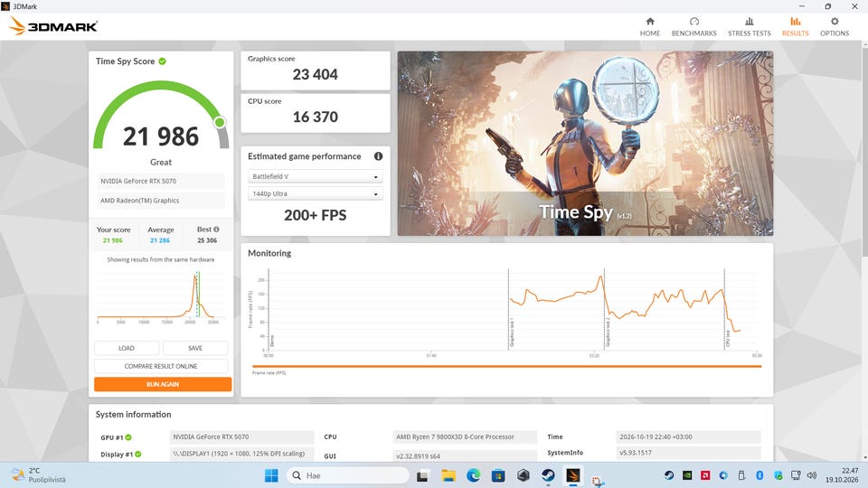Viewport: 868px width, 488px height.
Task: Click the 200+ FPS estimate
Action: 315,215
